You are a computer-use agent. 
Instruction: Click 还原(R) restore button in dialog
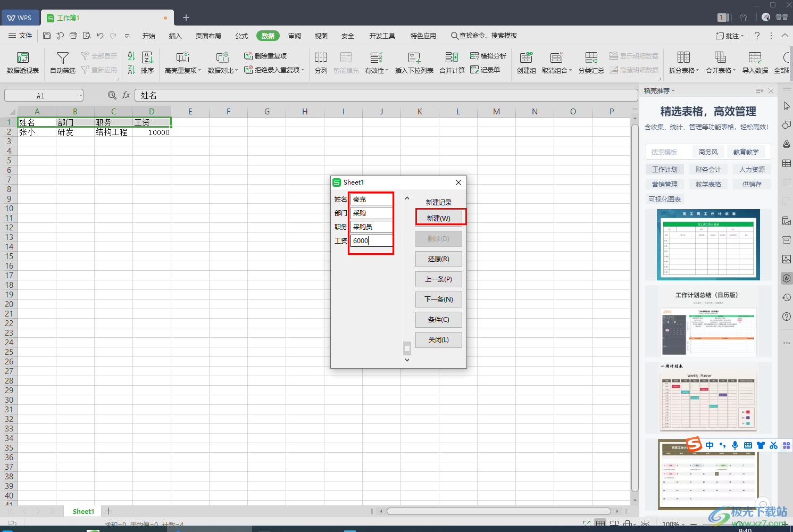tap(439, 259)
